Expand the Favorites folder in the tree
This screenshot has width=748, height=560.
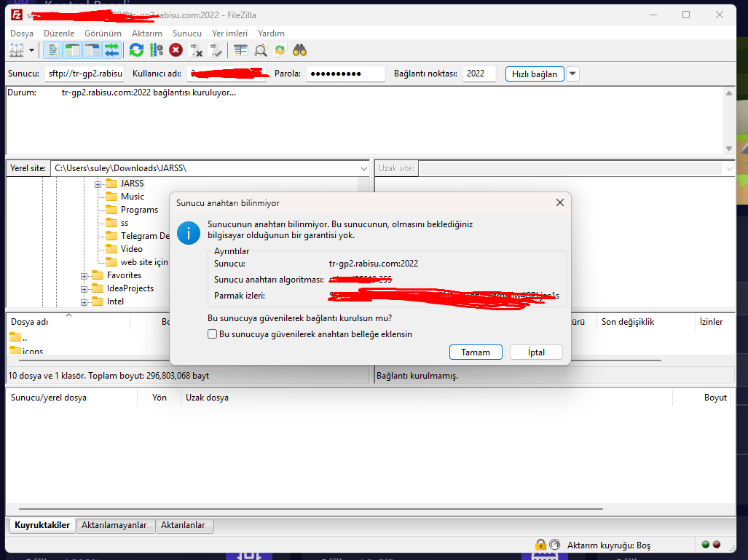[x=84, y=275]
